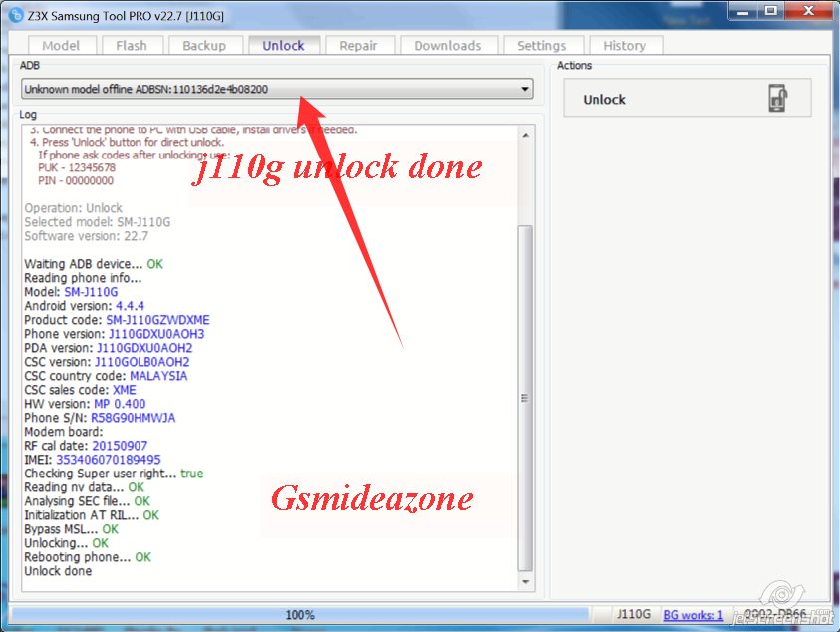Go to the Repair tab
The width and height of the screenshot is (840, 632).
click(x=358, y=46)
